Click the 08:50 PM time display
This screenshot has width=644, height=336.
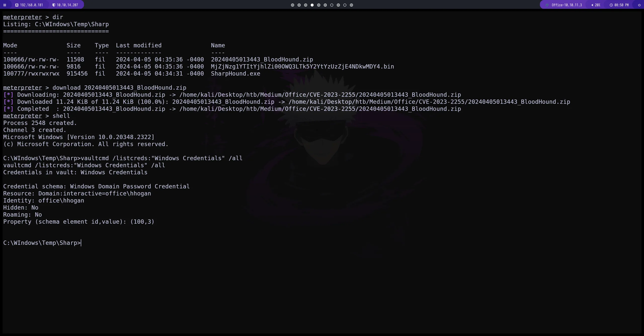click(621, 5)
